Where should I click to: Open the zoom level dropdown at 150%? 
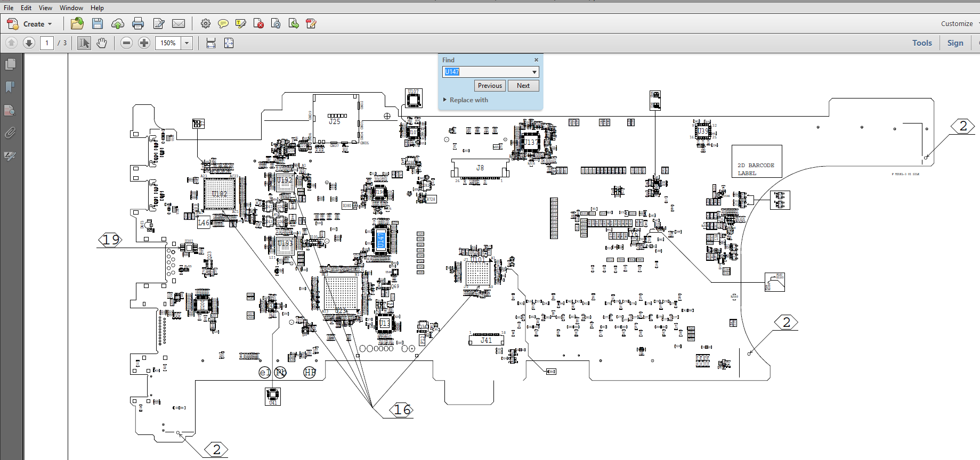click(187, 43)
